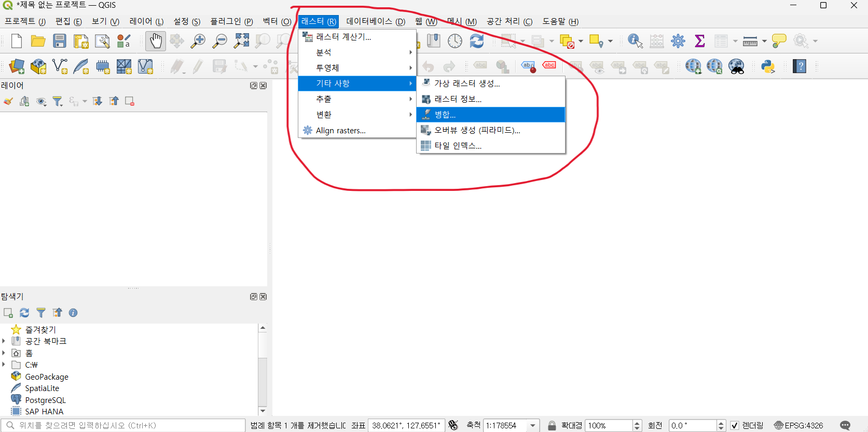Select the 병합... menu entry
The height and width of the screenshot is (432, 868).
(491, 115)
